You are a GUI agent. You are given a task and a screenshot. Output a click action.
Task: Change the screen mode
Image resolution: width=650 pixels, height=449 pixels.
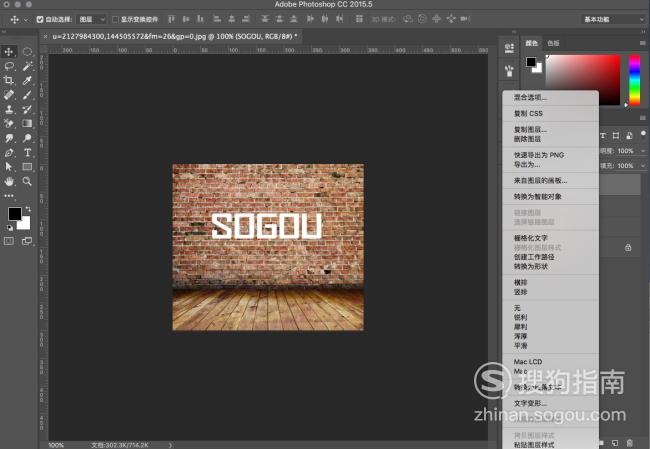click(27, 241)
